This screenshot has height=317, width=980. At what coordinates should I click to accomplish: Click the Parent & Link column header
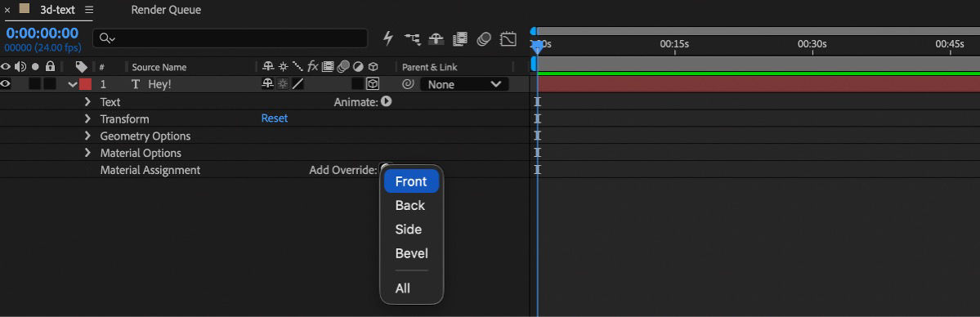tap(429, 67)
